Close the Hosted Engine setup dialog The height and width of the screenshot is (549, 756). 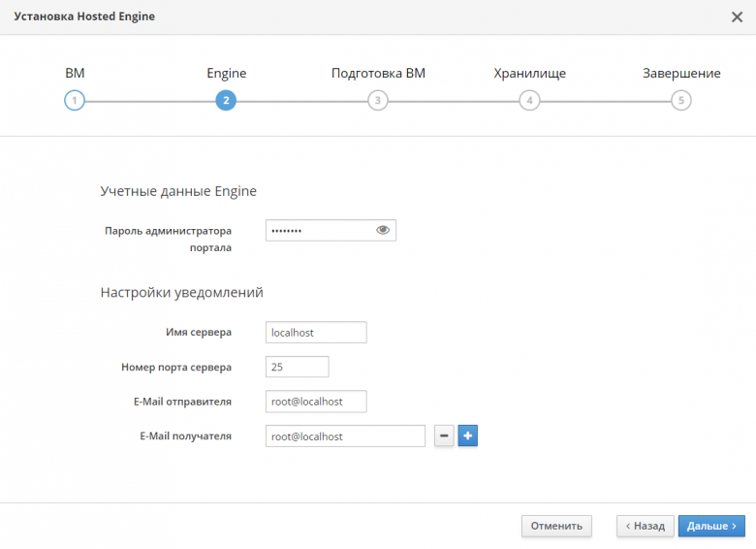[x=737, y=16]
